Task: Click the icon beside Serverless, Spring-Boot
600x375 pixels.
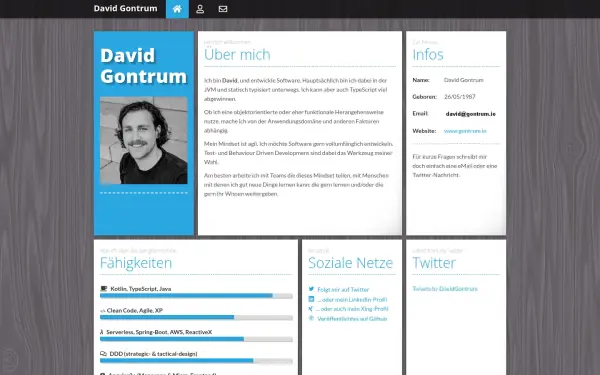Action: (x=102, y=332)
